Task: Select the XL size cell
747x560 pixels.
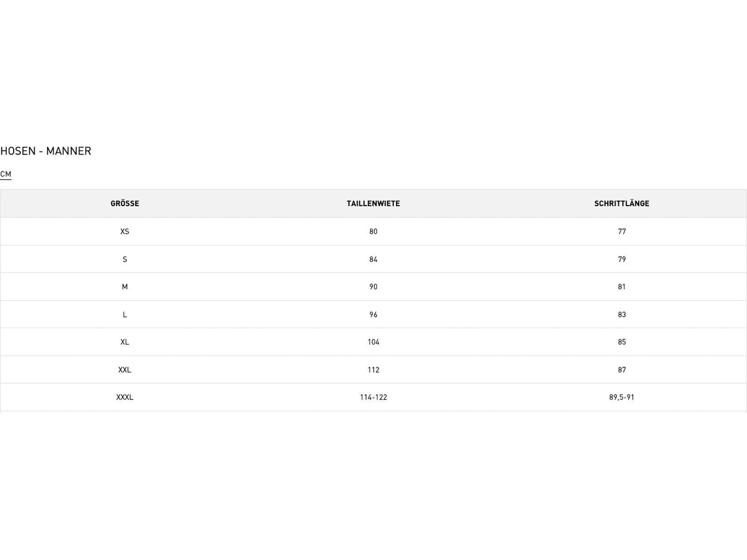Action: (x=125, y=342)
